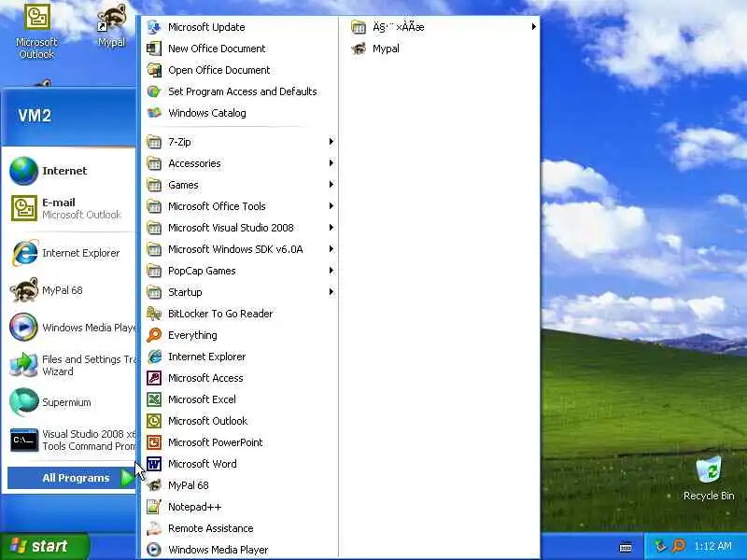Click the keyboard icon on the taskbar
This screenshot has width=747, height=560.
coord(626,547)
